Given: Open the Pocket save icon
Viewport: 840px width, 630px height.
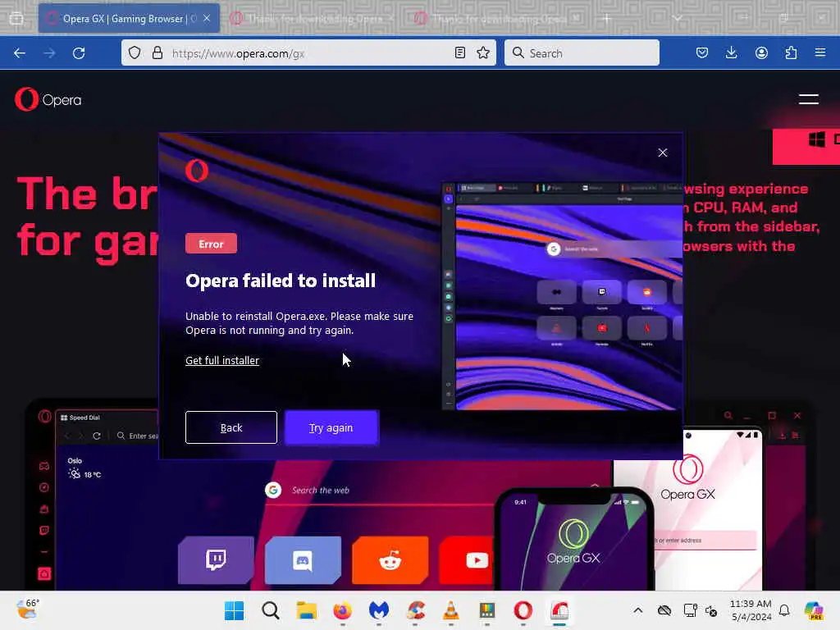Looking at the screenshot, I should [702, 52].
